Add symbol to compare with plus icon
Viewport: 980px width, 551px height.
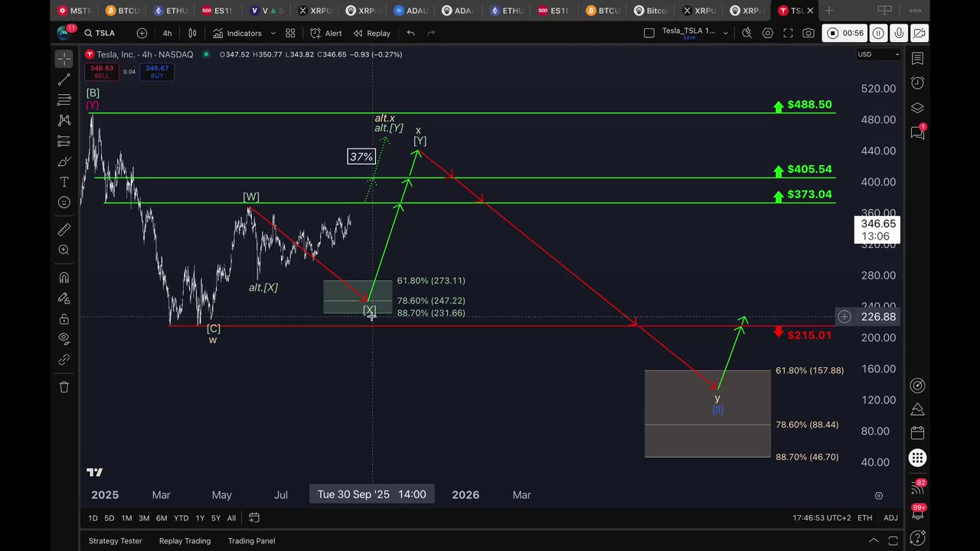[142, 33]
